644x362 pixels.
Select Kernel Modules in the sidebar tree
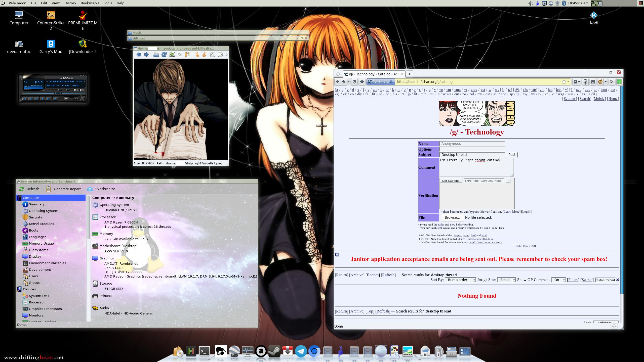pyautogui.click(x=41, y=224)
